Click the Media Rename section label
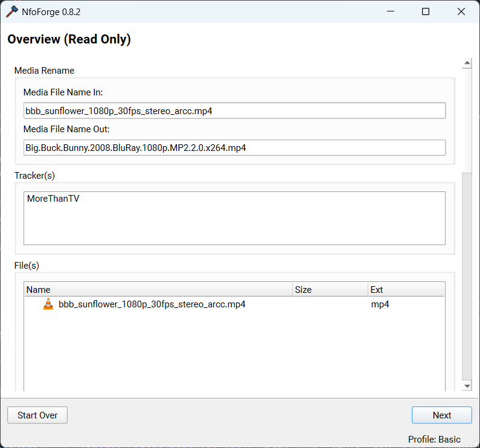Viewport: 480px width, 448px height. tap(45, 71)
